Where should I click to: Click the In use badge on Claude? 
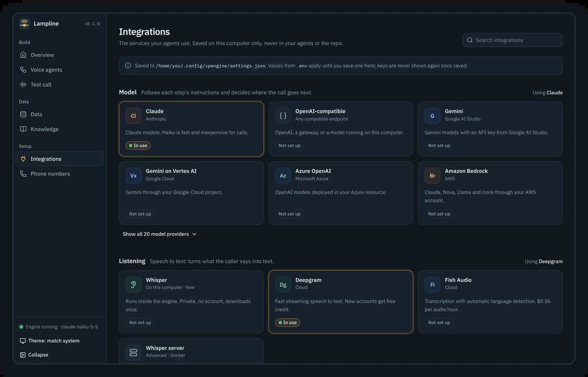[138, 146]
